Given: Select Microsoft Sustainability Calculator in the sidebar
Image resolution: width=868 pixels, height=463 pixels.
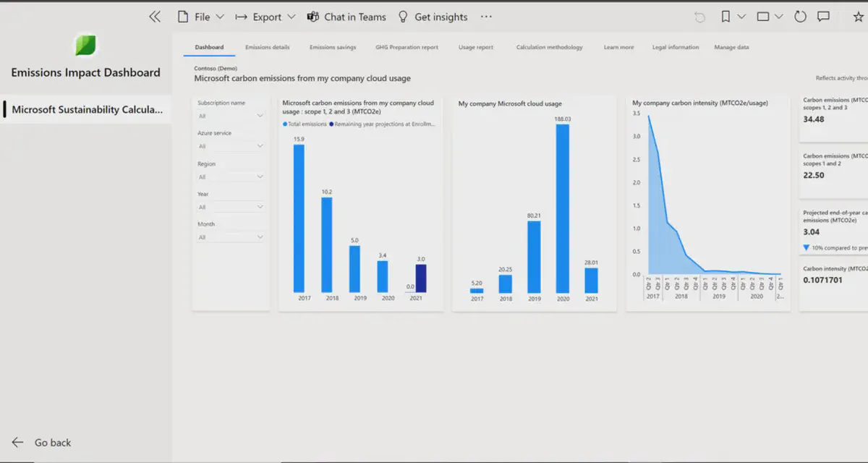Looking at the screenshot, I should point(87,109).
